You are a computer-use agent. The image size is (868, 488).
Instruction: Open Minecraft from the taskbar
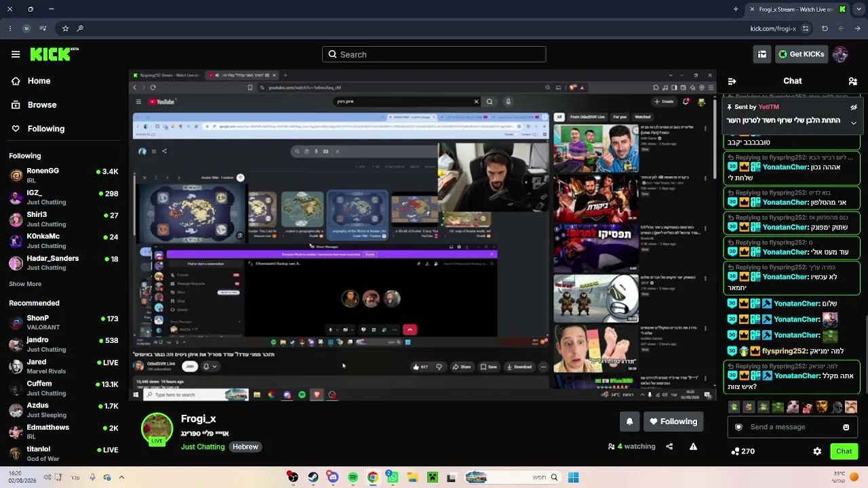tap(432, 477)
